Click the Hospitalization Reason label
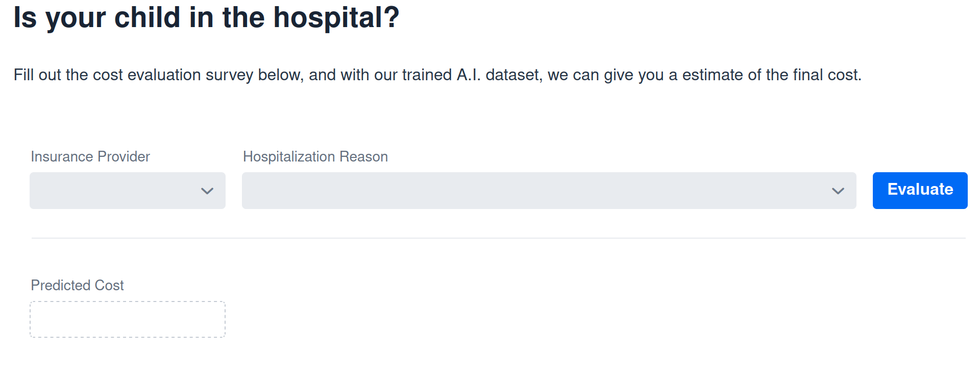 (x=315, y=156)
